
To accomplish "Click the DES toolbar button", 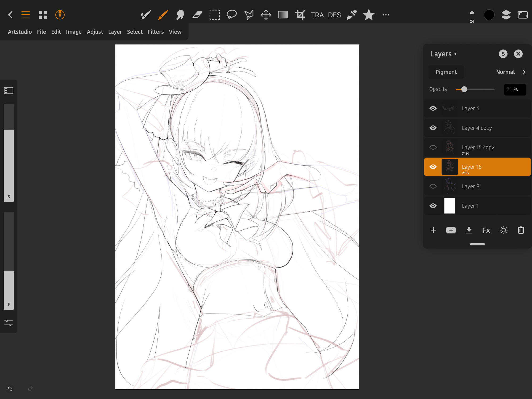I will click(x=334, y=15).
